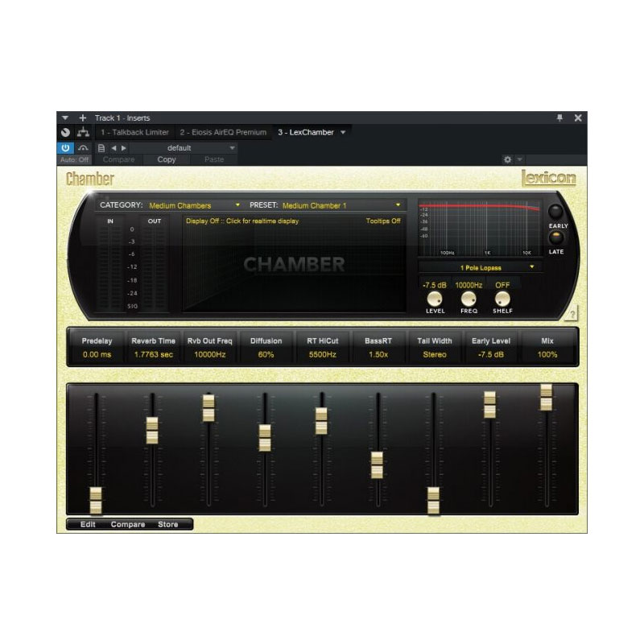
Task: Click the SHELF knob
Action: [x=502, y=299]
